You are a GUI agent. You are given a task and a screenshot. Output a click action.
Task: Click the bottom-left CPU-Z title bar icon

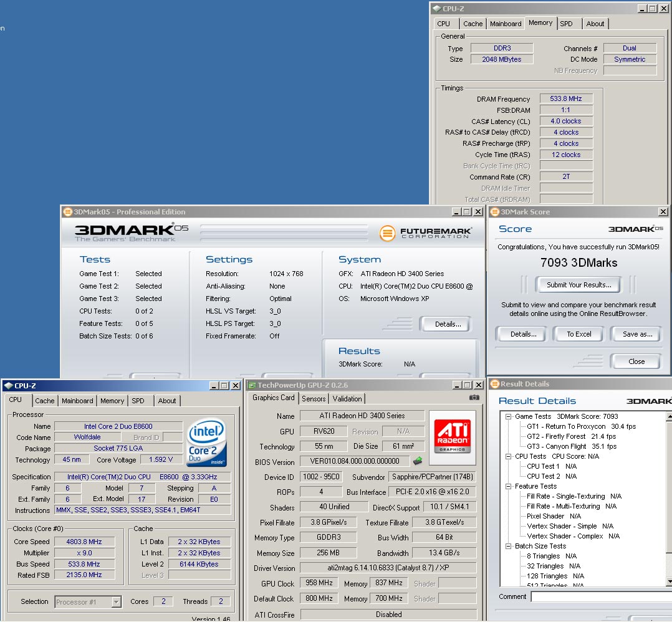coord(8,386)
